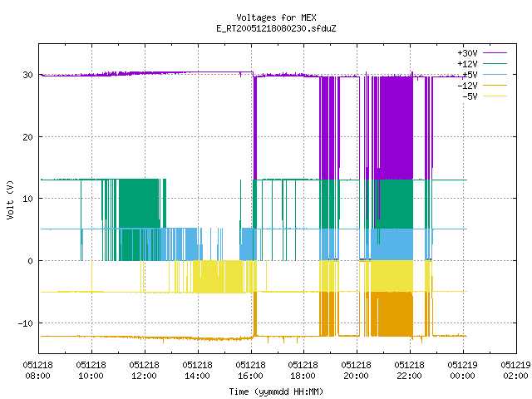Click the 'Voltages for MEX' chart title
This screenshot has width=532, height=399.
(x=276, y=17)
